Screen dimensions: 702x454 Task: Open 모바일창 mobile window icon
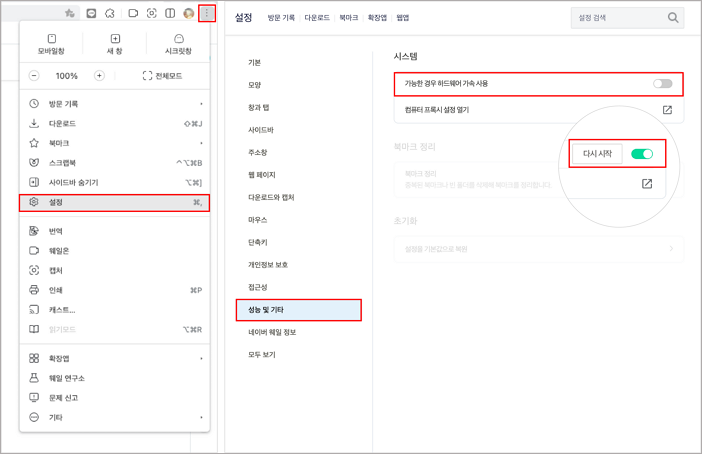(51, 44)
